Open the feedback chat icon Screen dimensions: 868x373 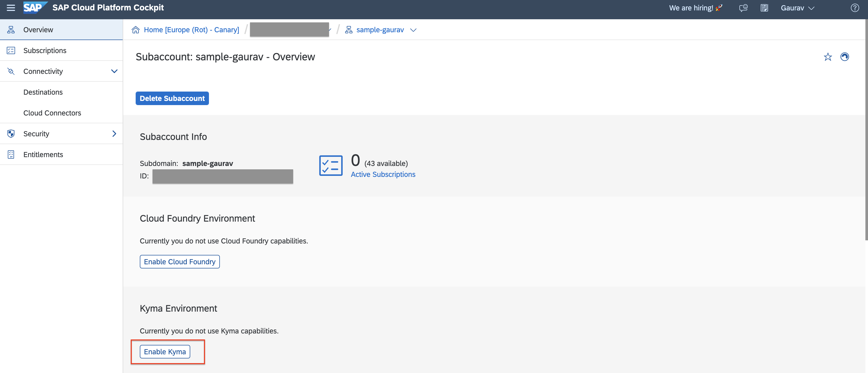743,8
